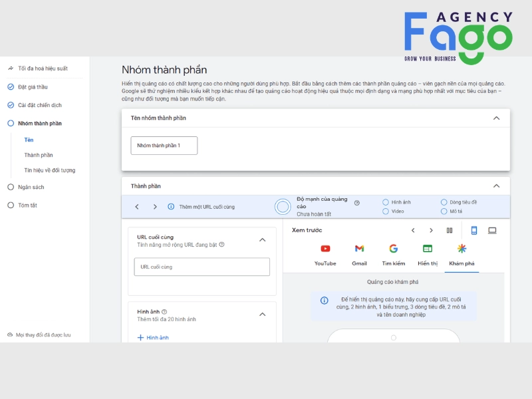
Task: Click the checkmark icon next to Cài đặt chiến dịch
Action: click(x=11, y=105)
